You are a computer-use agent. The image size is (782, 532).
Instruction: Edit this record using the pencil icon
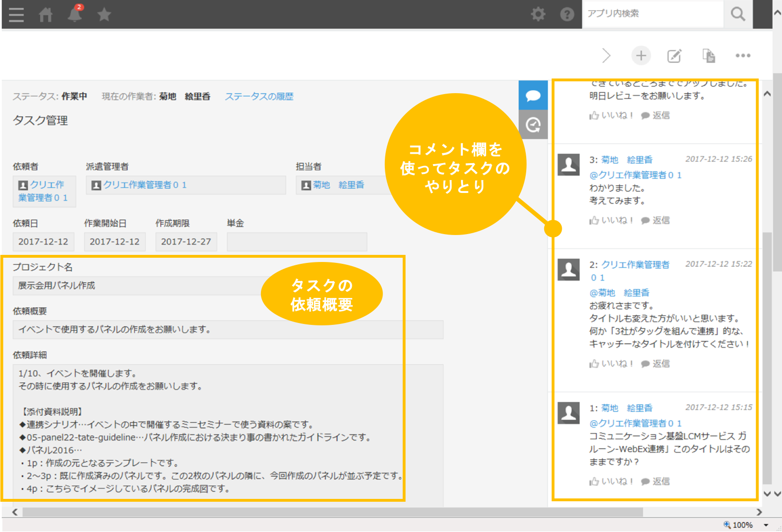[x=674, y=55]
